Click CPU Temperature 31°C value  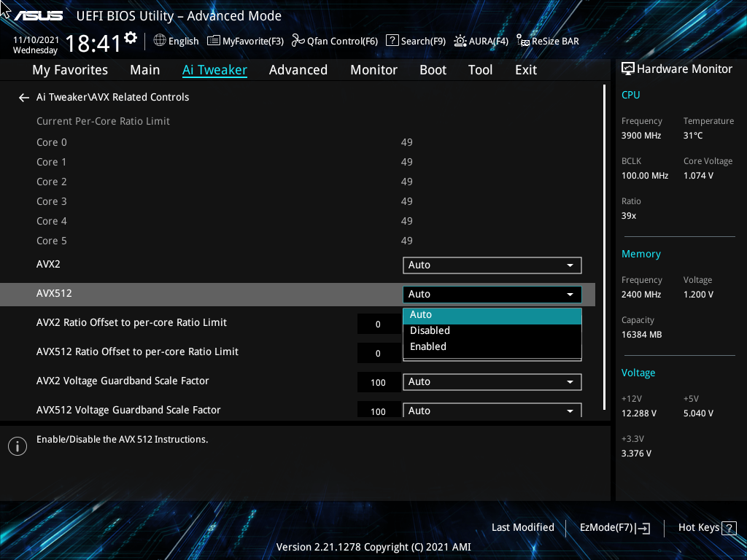pyautogui.click(x=693, y=136)
